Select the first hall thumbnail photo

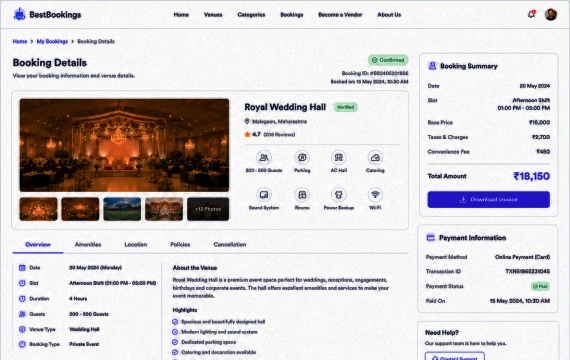(x=39, y=209)
